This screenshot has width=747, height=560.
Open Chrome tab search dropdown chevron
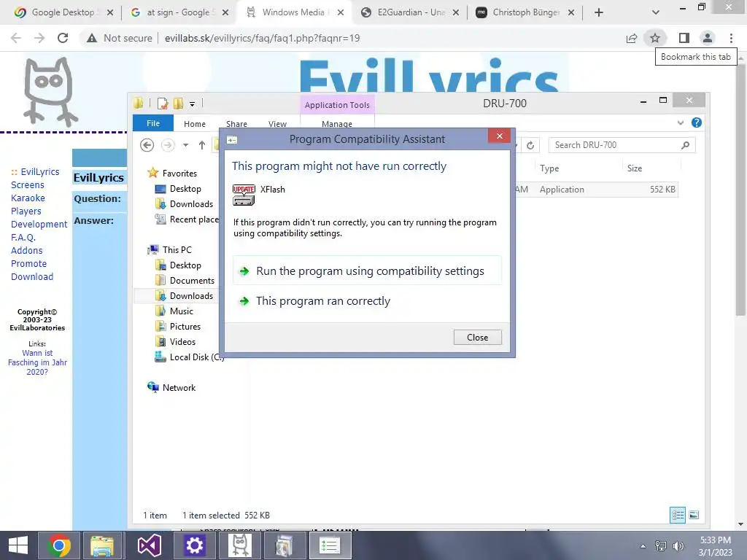pyautogui.click(x=656, y=12)
